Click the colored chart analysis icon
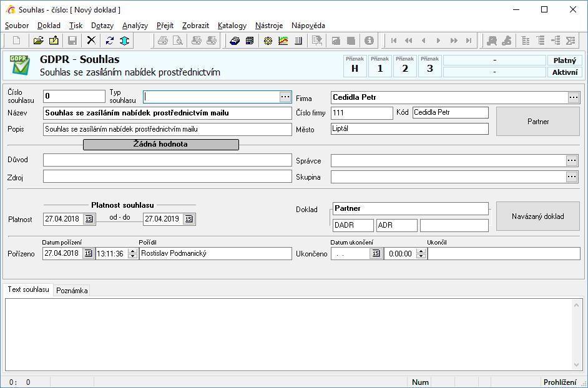 pyautogui.click(x=283, y=41)
